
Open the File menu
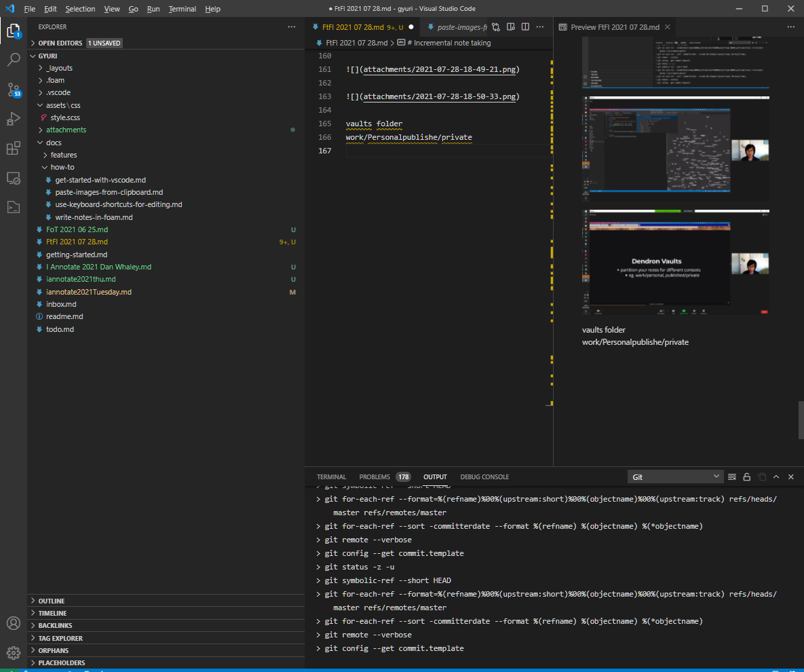point(30,9)
